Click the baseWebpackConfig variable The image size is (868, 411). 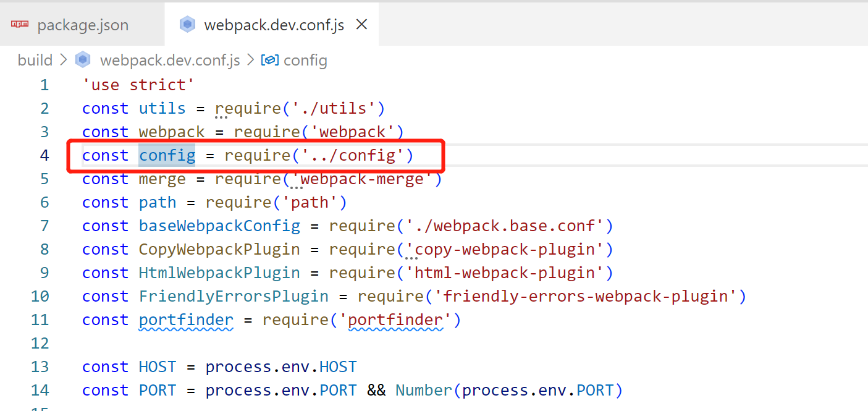[219, 226]
